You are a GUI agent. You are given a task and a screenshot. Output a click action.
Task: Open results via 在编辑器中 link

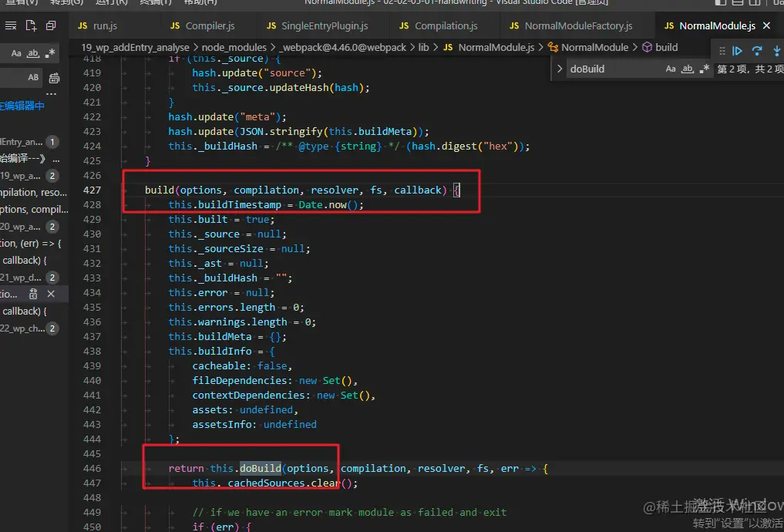[x=22, y=106]
